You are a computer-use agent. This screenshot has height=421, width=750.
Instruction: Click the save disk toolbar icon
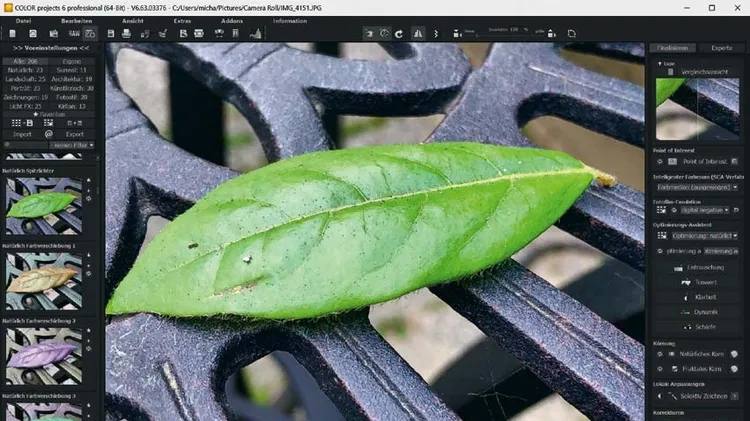110,33
